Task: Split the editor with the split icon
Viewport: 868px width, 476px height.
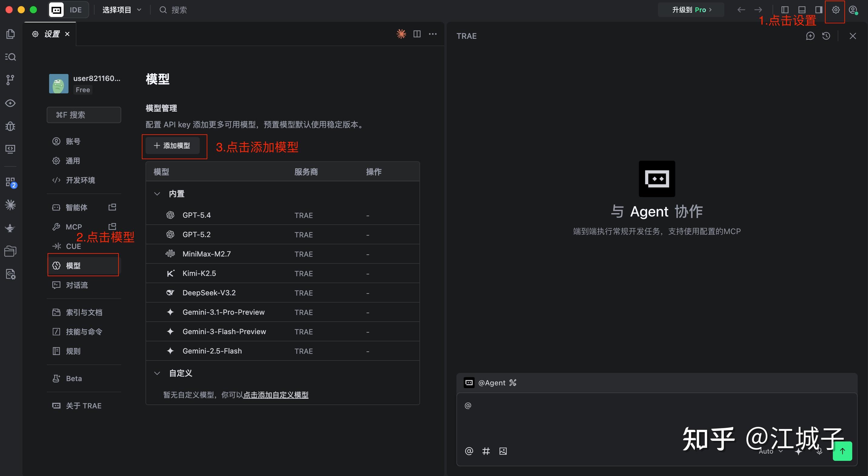Action: (x=417, y=34)
